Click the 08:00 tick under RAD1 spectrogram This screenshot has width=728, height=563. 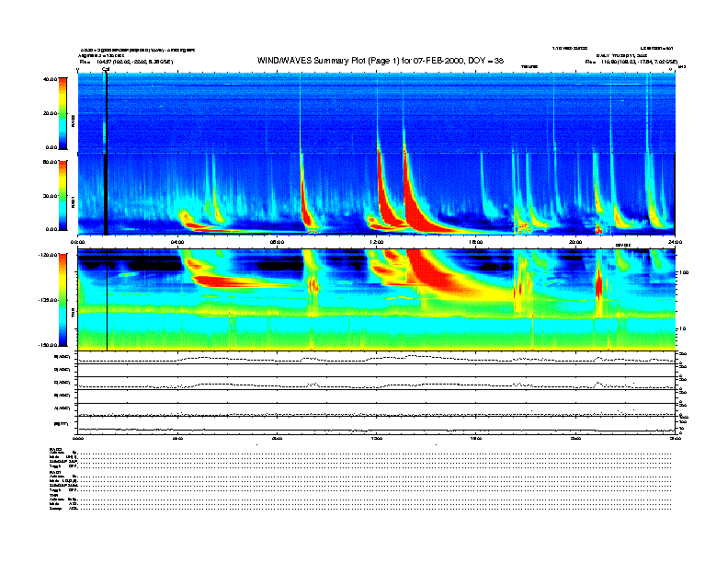pyautogui.click(x=278, y=242)
